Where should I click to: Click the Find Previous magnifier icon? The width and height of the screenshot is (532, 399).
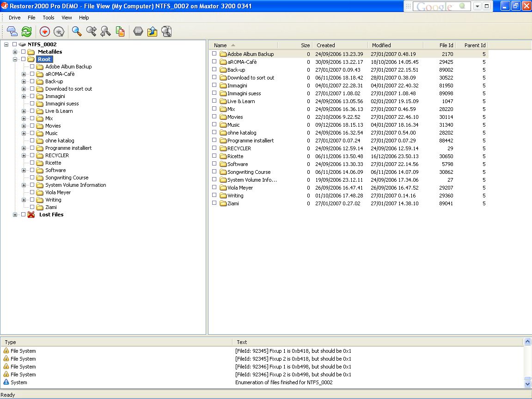tap(105, 31)
